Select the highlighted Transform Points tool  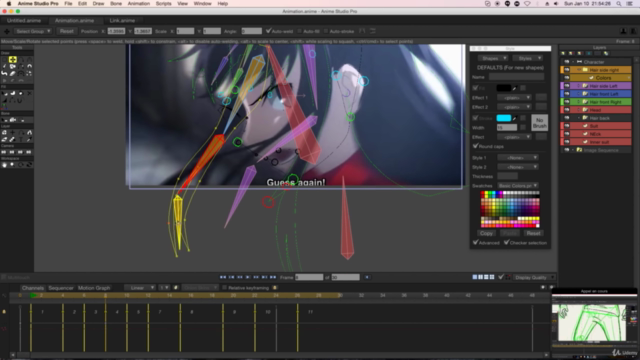pyautogui.click(x=13, y=59)
